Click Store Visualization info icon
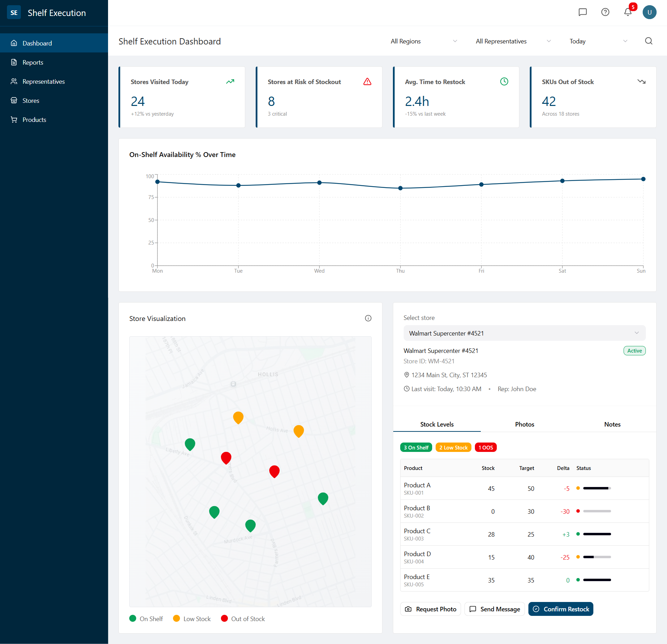 click(368, 318)
